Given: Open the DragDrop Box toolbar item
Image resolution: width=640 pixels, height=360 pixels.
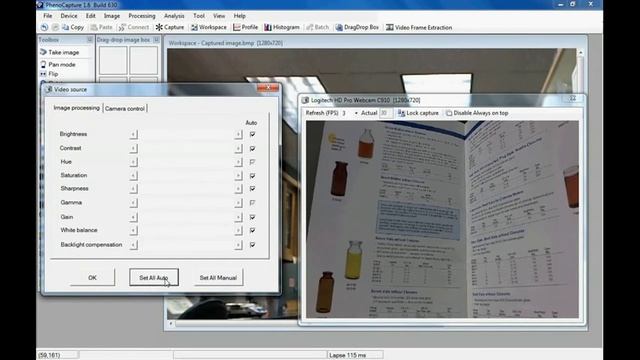Looking at the screenshot, I should tap(357, 27).
